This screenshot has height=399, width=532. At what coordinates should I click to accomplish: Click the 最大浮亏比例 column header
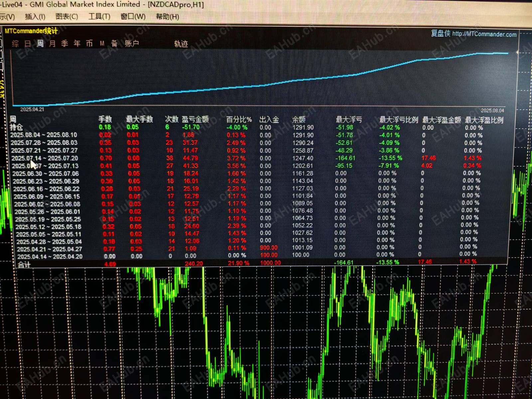tap(399, 120)
